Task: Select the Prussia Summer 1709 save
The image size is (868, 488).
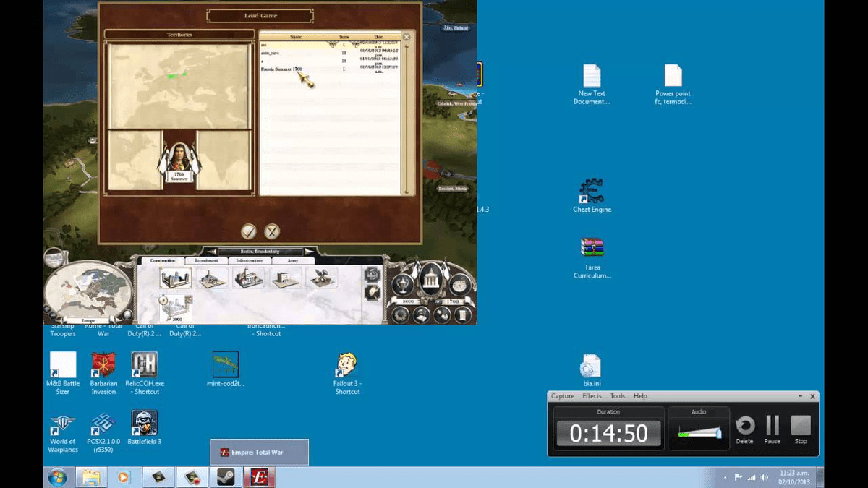Action: [281, 69]
